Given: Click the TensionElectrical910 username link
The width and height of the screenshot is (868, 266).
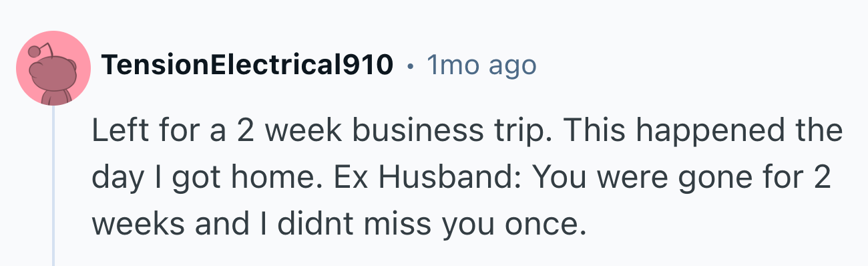Looking at the screenshot, I should coord(247,65).
